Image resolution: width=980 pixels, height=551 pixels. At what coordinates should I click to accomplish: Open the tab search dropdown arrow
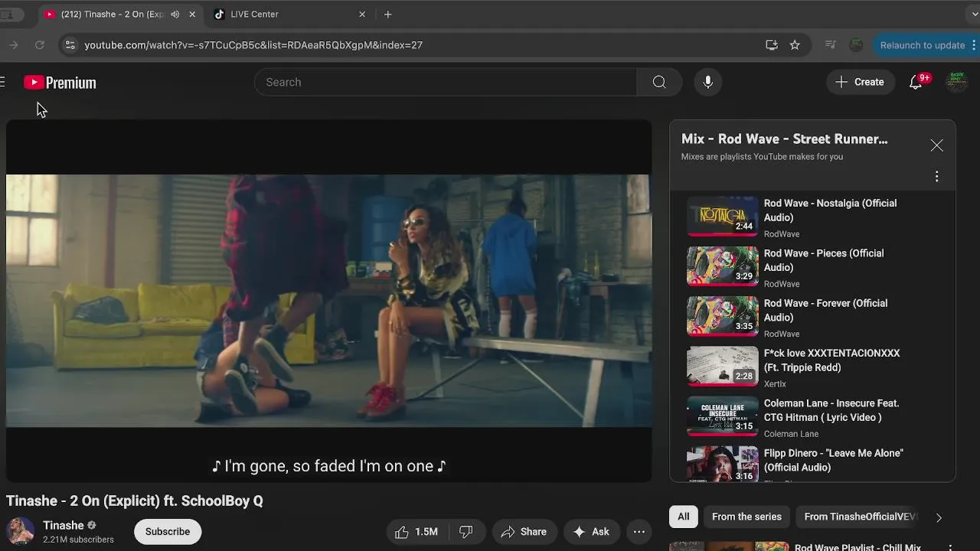(974, 15)
